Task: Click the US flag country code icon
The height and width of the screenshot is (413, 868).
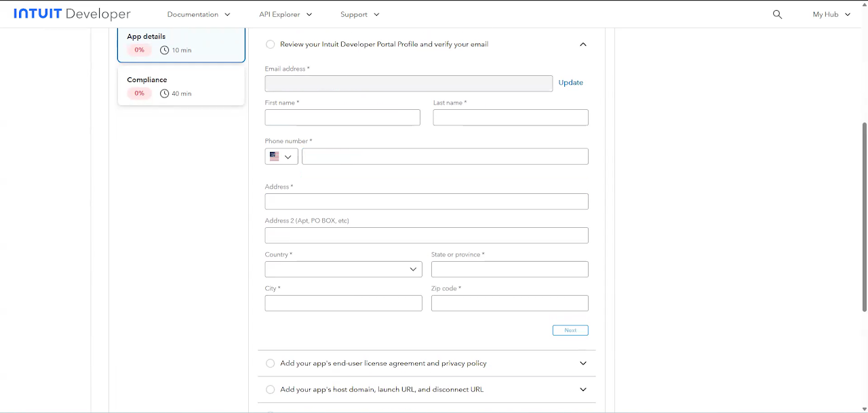Action: 275,157
